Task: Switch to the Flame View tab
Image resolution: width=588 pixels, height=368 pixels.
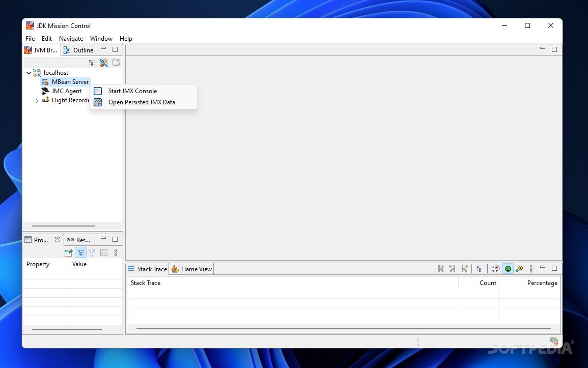Action: pos(192,269)
